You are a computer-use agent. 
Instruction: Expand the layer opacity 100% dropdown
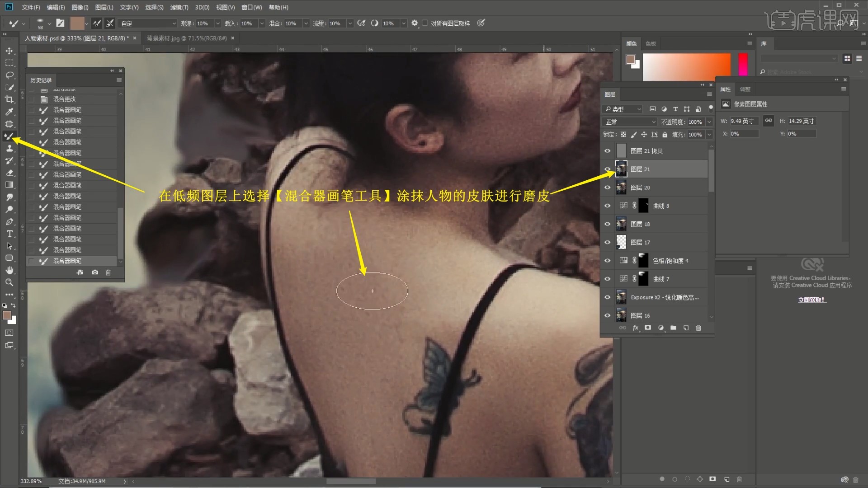point(709,122)
